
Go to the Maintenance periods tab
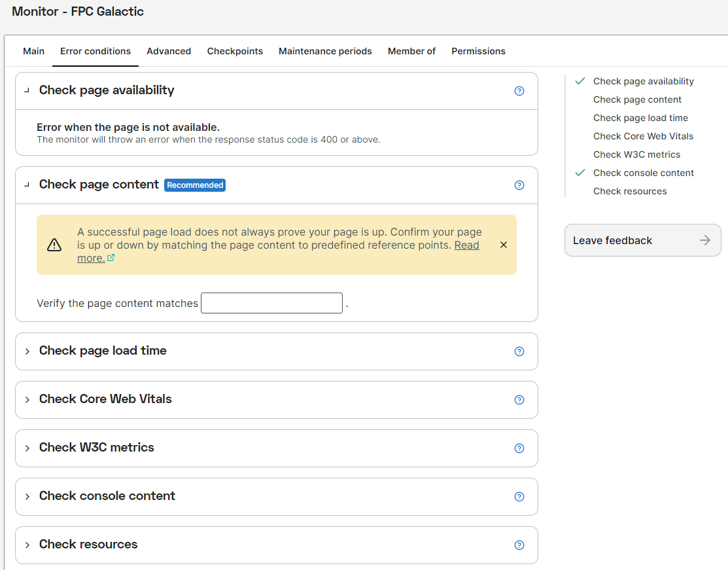[x=325, y=51]
